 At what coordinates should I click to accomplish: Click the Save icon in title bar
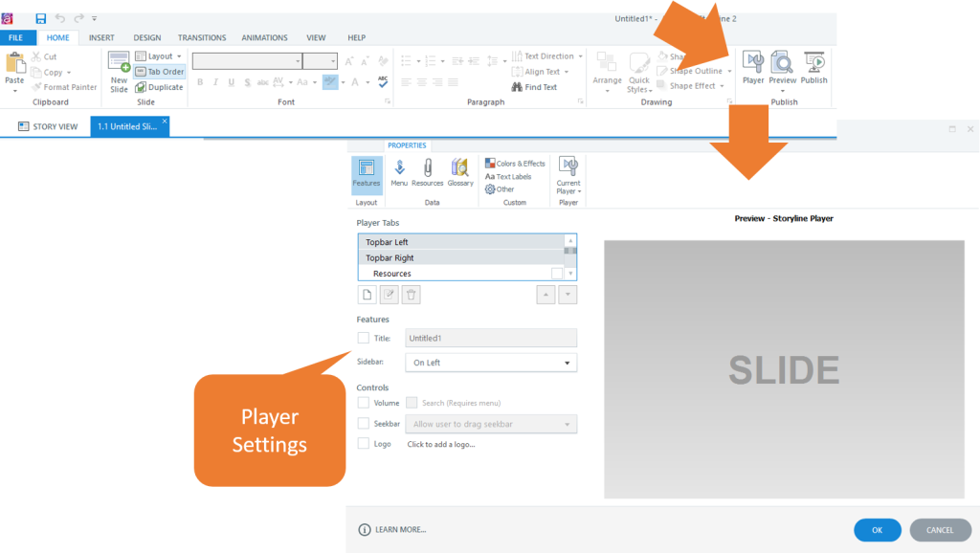pyautogui.click(x=40, y=19)
